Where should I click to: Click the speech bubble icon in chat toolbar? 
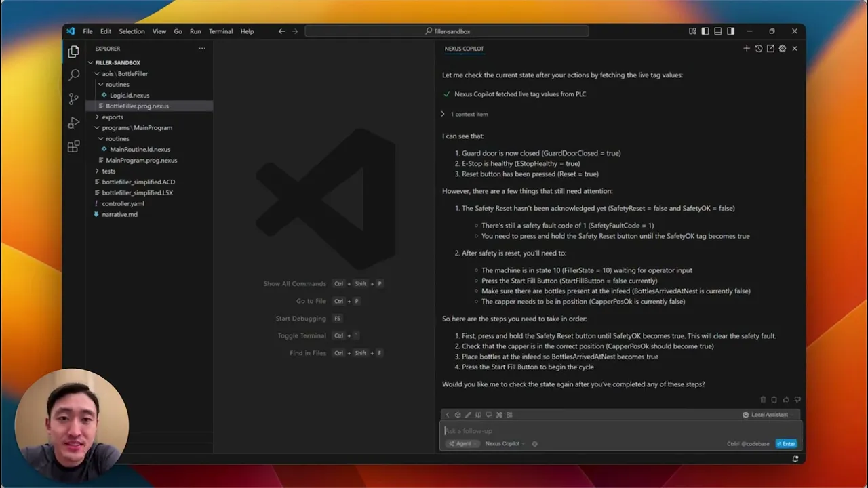[489, 415]
